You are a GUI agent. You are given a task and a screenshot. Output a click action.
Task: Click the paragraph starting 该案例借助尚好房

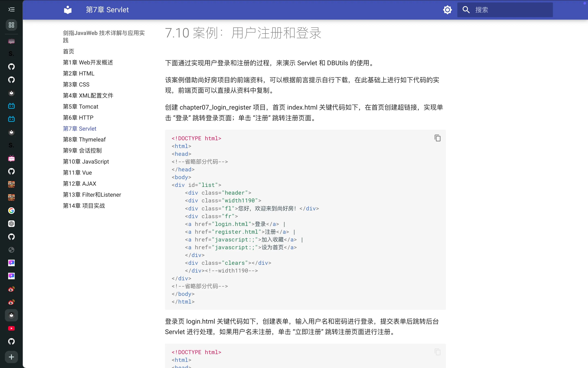[302, 85]
